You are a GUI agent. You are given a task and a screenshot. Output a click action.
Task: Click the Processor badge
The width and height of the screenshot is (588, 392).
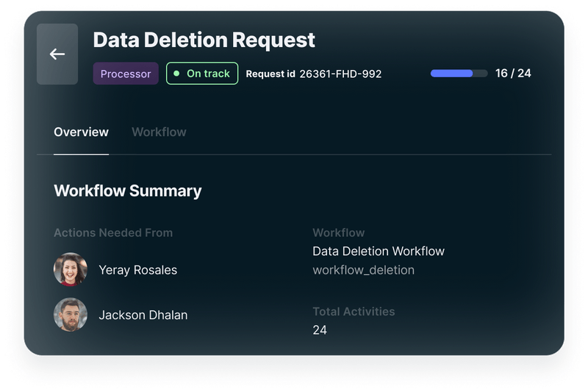(126, 74)
